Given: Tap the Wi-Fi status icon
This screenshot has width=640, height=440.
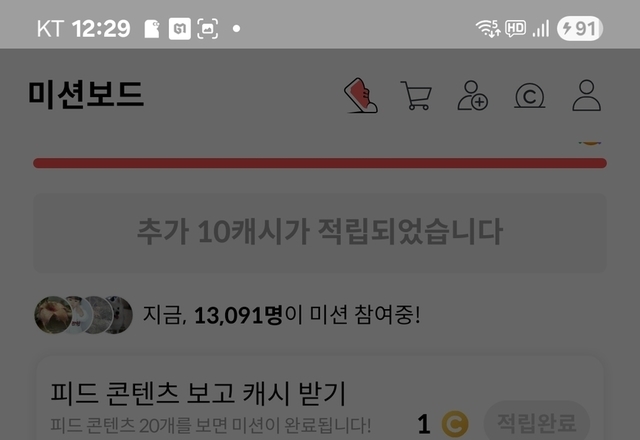Looking at the screenshot, I should point(488,29).
